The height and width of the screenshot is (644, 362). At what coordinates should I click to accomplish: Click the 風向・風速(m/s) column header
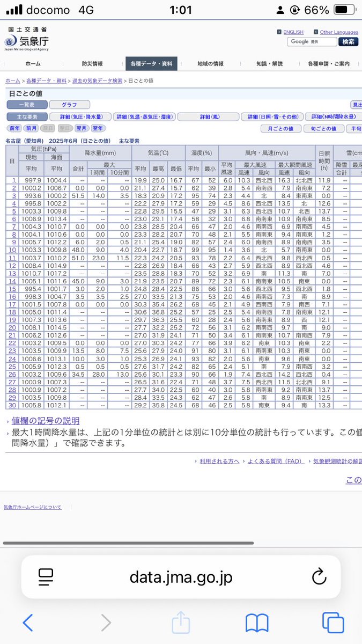coord(267,153)
